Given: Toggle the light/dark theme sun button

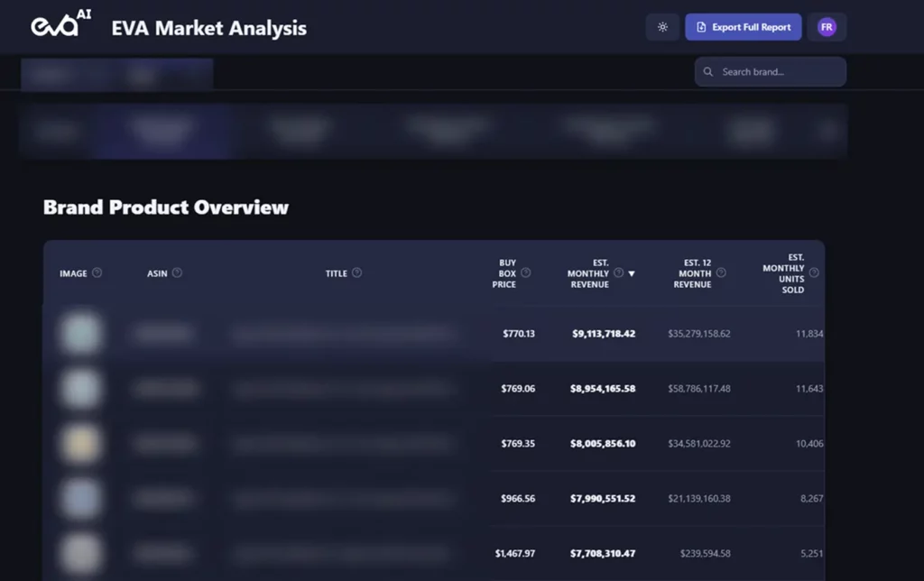Looking at the screenshot, I should point(662,27).
